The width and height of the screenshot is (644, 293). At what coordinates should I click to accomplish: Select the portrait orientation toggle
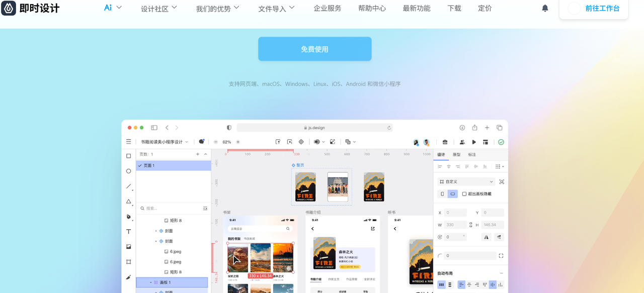tap(442, 194)
